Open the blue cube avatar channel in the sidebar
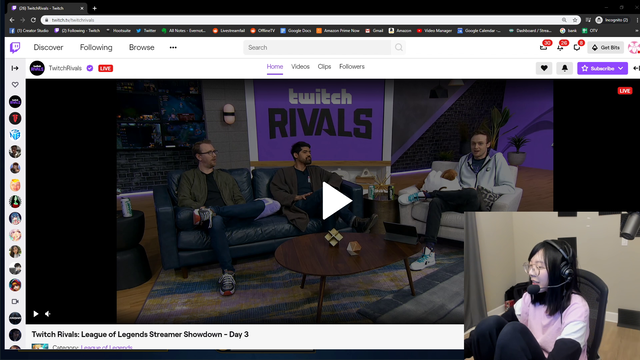640x360 pixels. pos(15,135)
